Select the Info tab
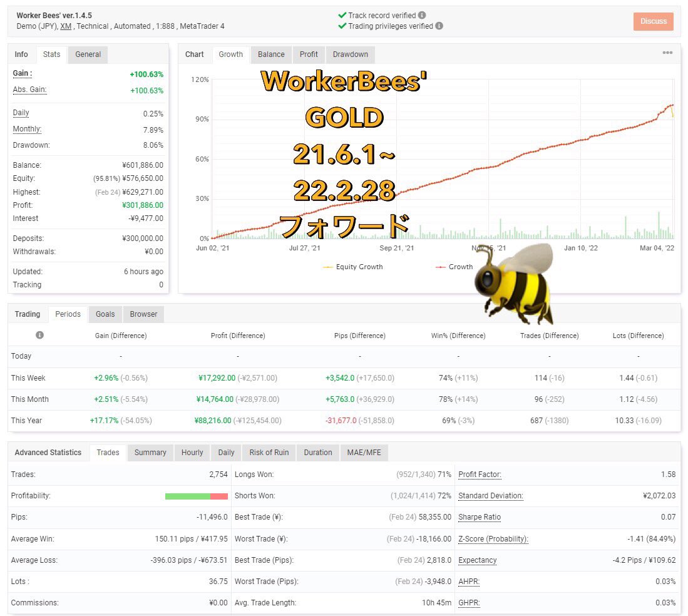The height and width of the screenshot is (616, 688). (21, 54)
